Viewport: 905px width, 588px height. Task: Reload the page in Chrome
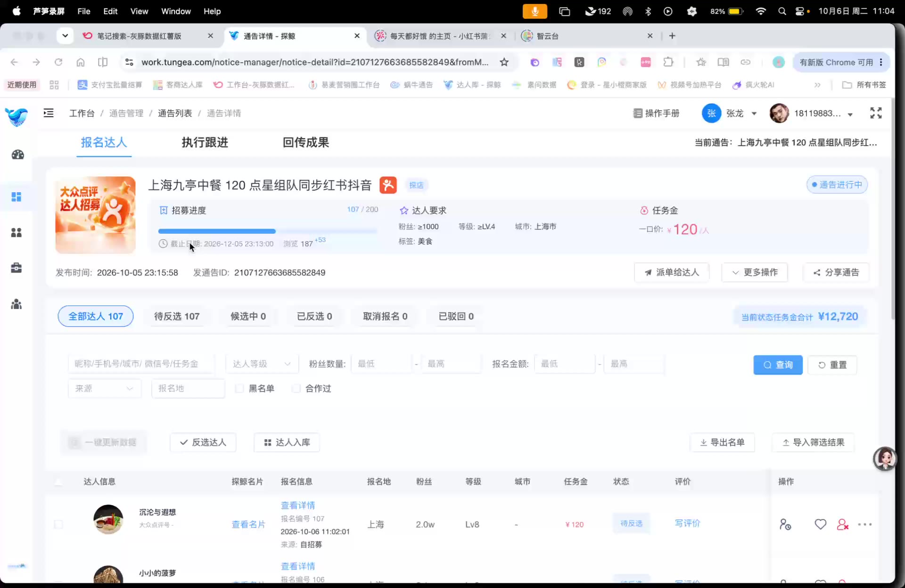point(58,62)
